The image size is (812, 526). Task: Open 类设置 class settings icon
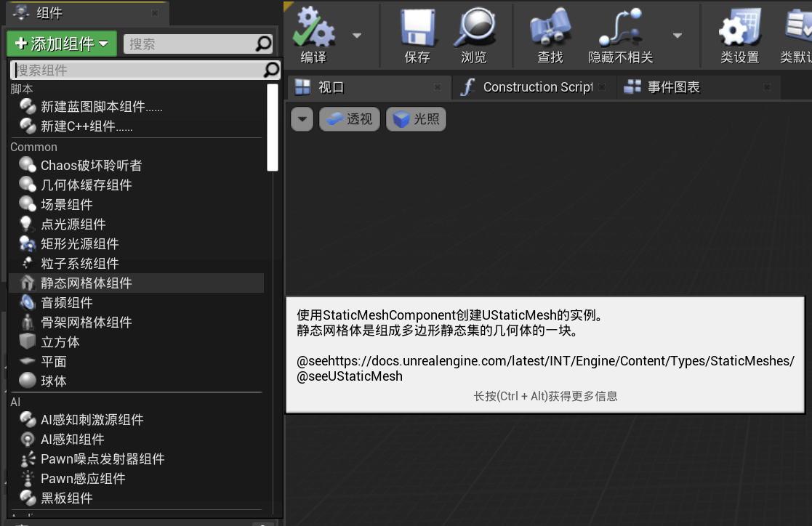pos(740,34)
